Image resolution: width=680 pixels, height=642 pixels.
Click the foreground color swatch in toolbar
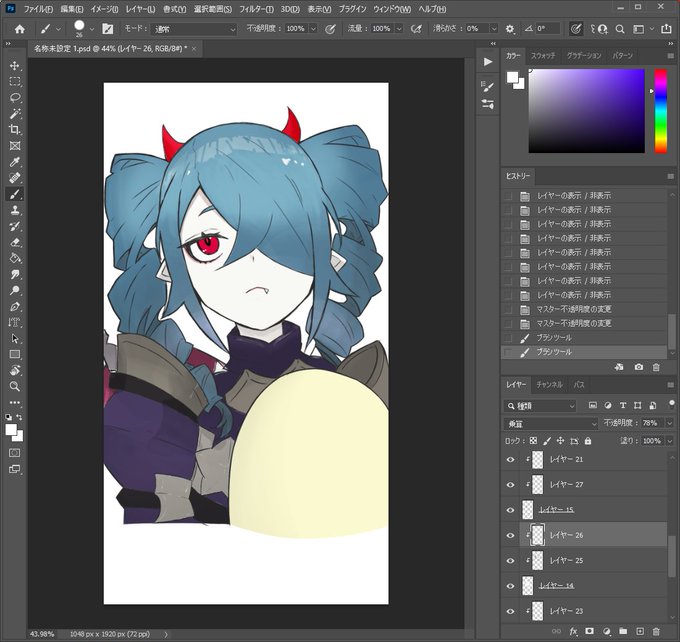[11, 430]
